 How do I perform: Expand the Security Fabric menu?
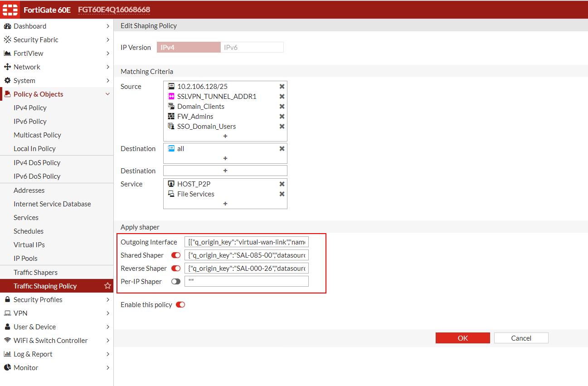coord(108,40)
